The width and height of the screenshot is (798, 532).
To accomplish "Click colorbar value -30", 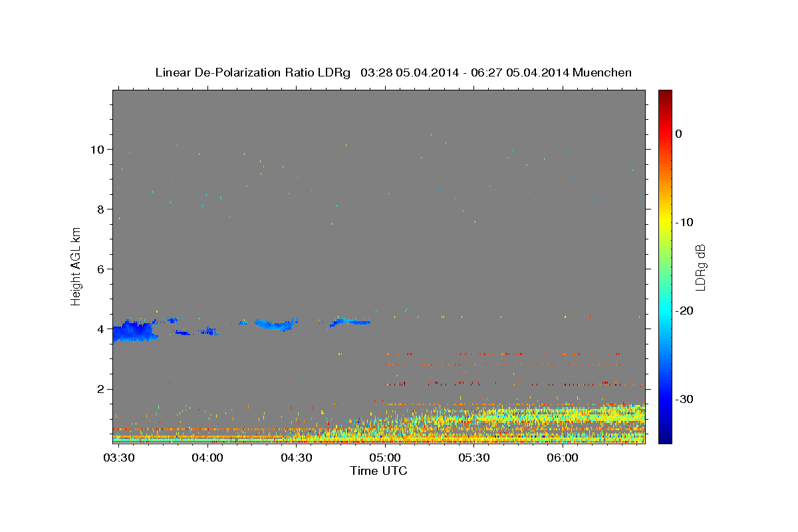I will (685, 399).
